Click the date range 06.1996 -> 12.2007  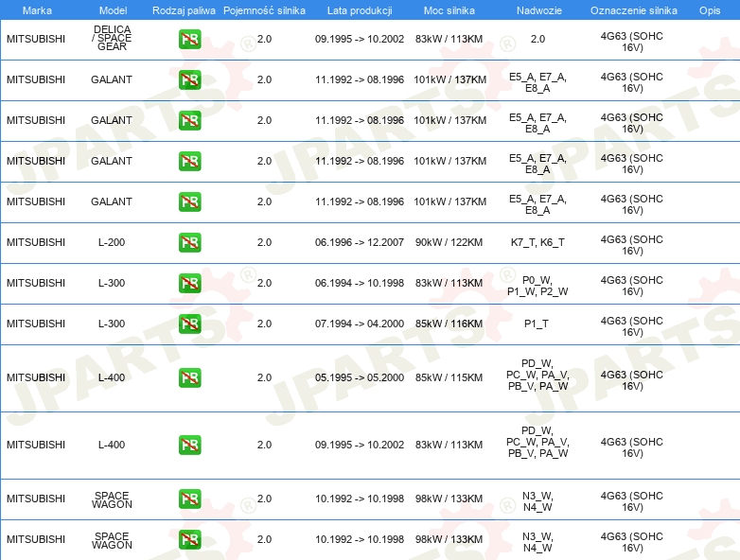pos(360,242)
